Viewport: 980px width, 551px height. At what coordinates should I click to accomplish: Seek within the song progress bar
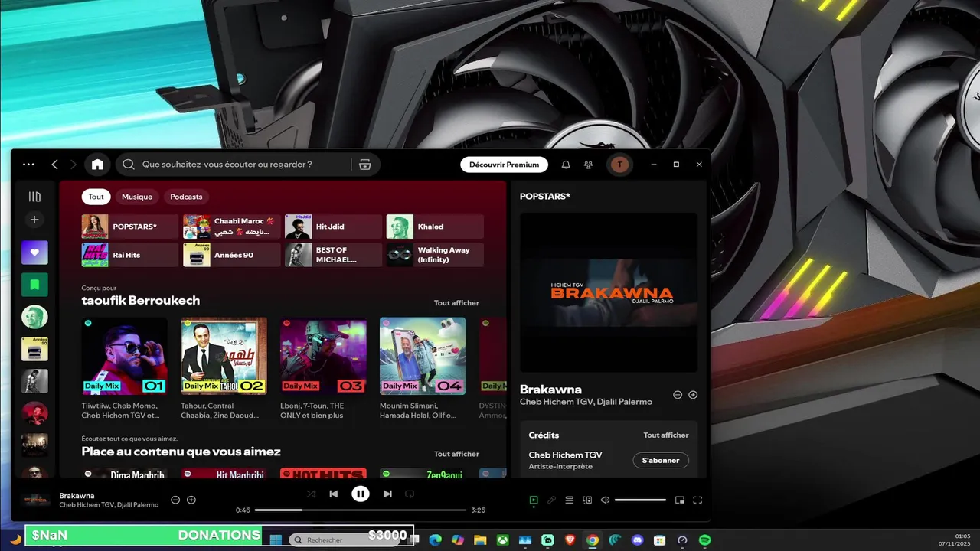(361, 510)
